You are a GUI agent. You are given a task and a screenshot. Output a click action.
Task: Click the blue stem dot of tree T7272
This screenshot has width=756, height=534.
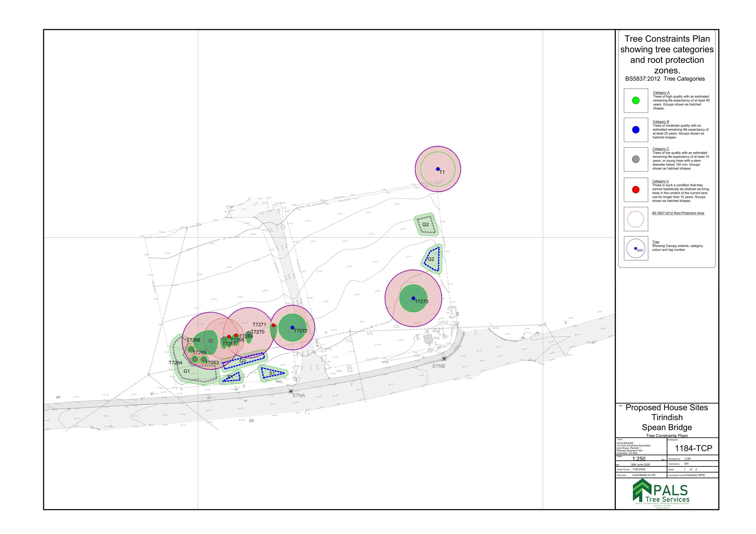coord(292,328)
